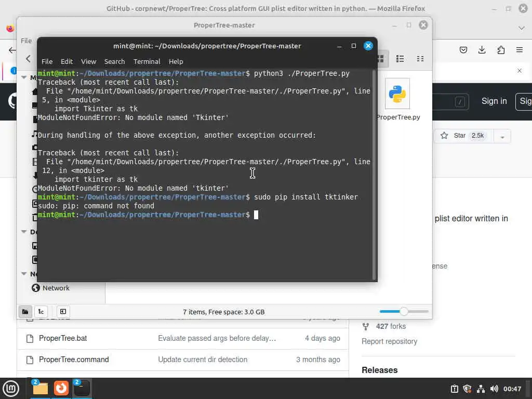Open the network connections tray icon
The height and width of the screenshot is (399, 532).
tap(481, 389)
